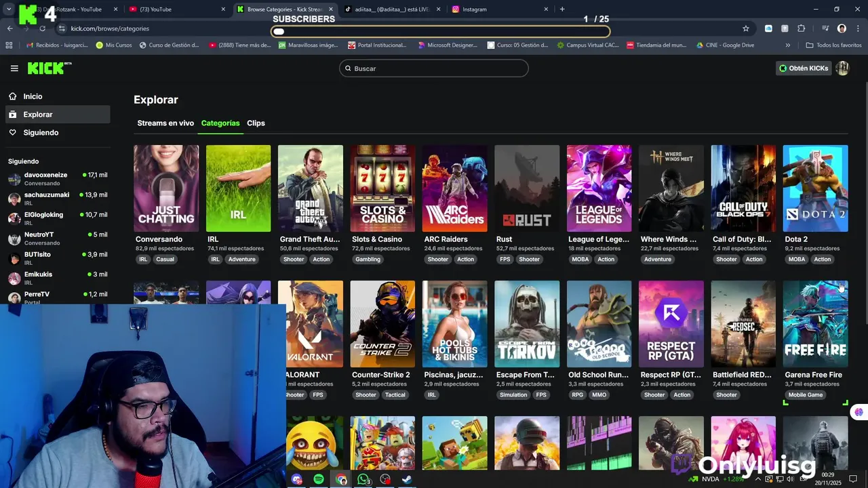Open Spotify from taskbar
Screen dimensions: 868x488
319,479
